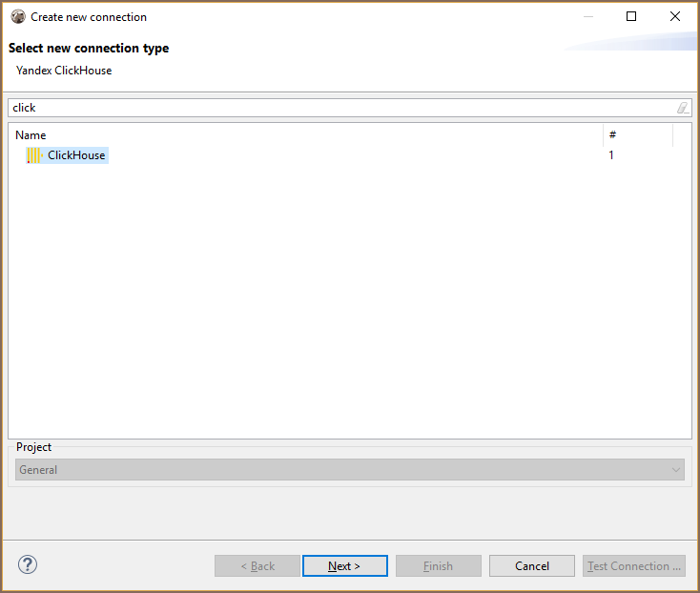Screen dimensions: 700x593
Task: Click the Next > button
Action: click(345, 565)
